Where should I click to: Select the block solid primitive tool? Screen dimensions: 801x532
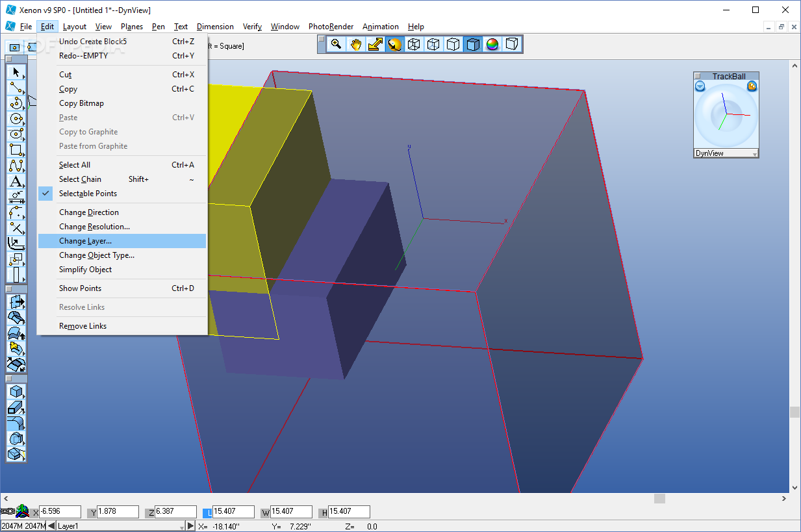point(16,392)
